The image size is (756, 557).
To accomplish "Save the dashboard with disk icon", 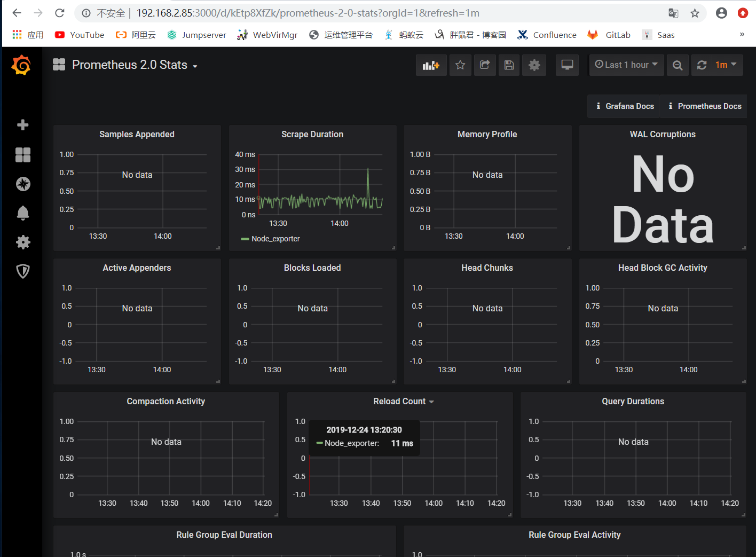I will coord(509,65).
